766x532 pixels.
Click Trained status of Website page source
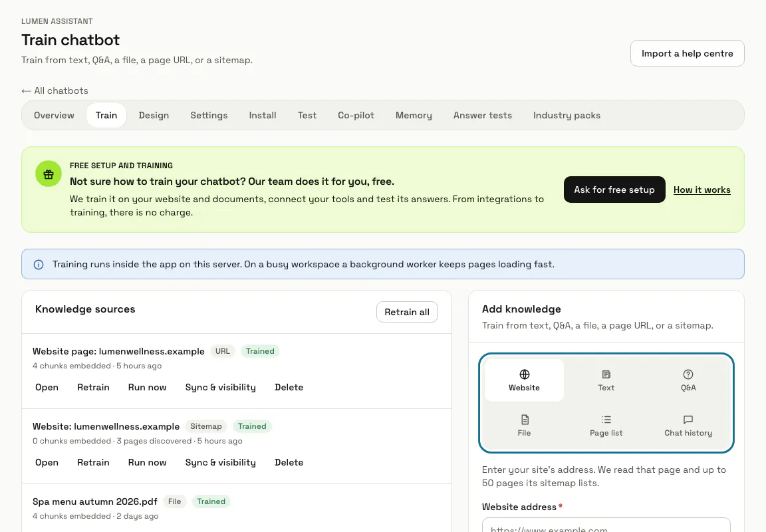pyautogui.click(x=260, y=351)
